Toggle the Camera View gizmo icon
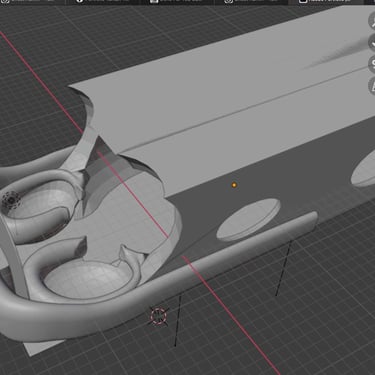375x375 pixels. (372, 64)
